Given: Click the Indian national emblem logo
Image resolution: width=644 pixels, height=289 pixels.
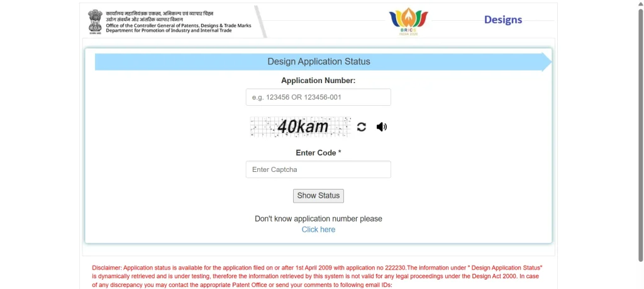Looking at the screenshot, I should click(x=95, y=22).
